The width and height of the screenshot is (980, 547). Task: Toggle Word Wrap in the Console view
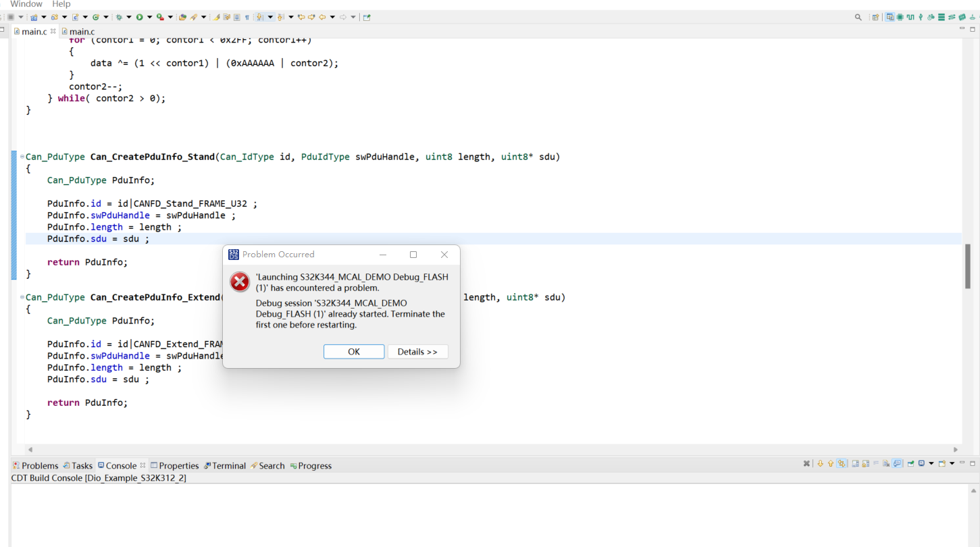pos(876,464)
